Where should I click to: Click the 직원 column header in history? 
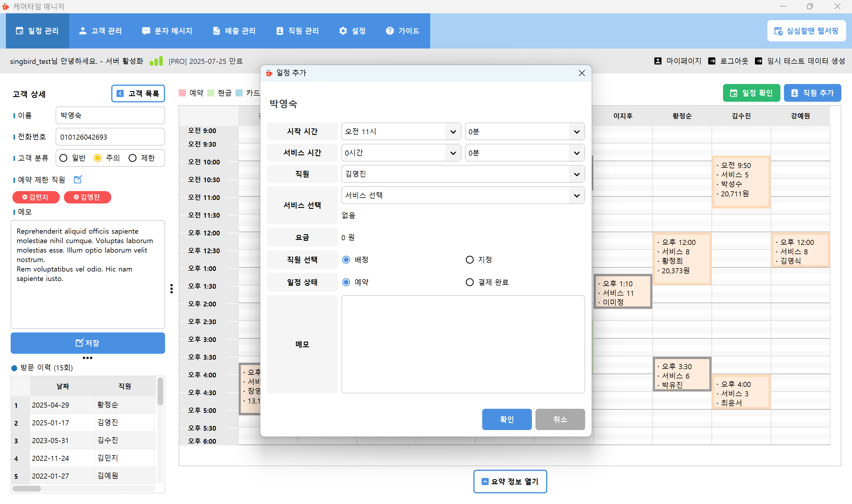(124, 386)
